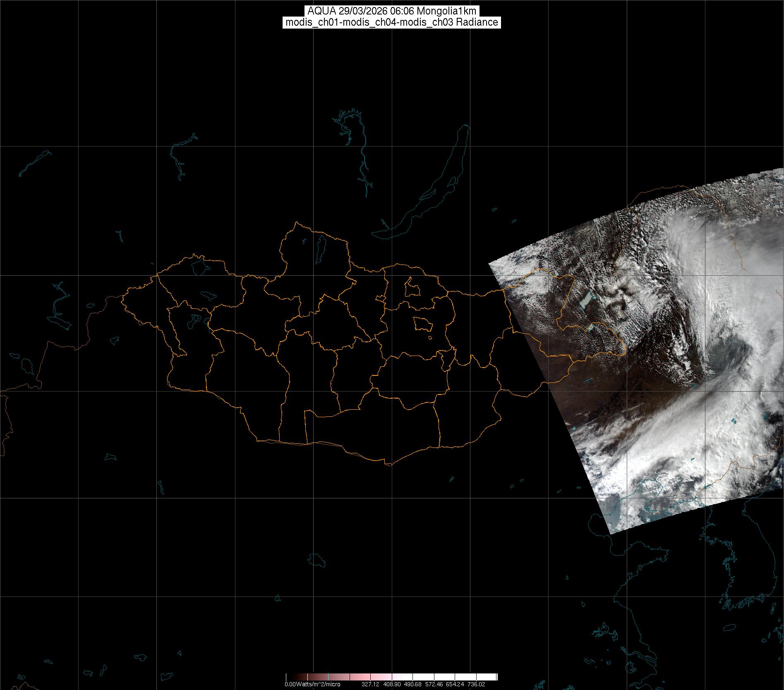Click the 654.24 colorbar tick value
784x690 pixels.
[454, 684]
